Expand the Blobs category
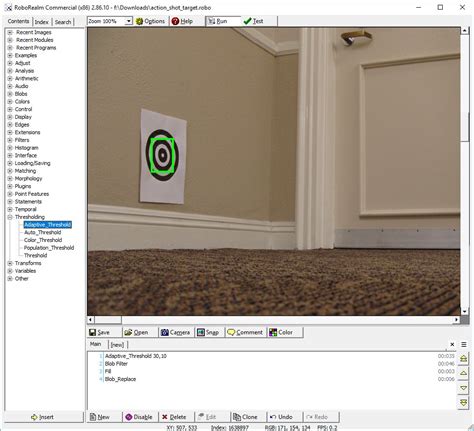This screenshot has height=431, width=474. coord(10,94)
